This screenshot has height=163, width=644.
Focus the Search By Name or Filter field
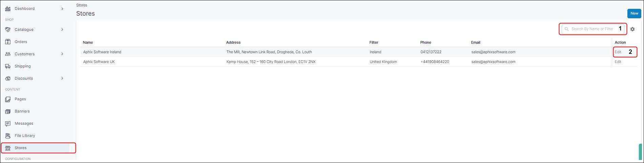[x=592, y=29]
